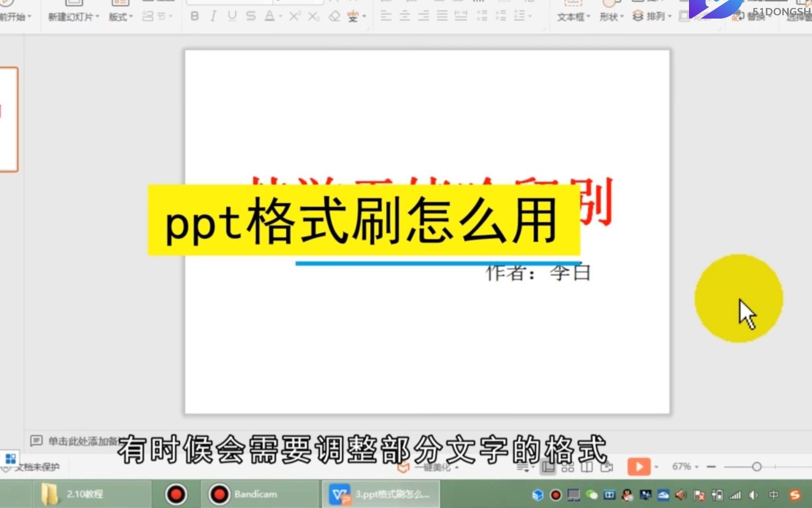Open the slideshow play options arrow
This screenshot has width=812, height=508.
[656, 467]
